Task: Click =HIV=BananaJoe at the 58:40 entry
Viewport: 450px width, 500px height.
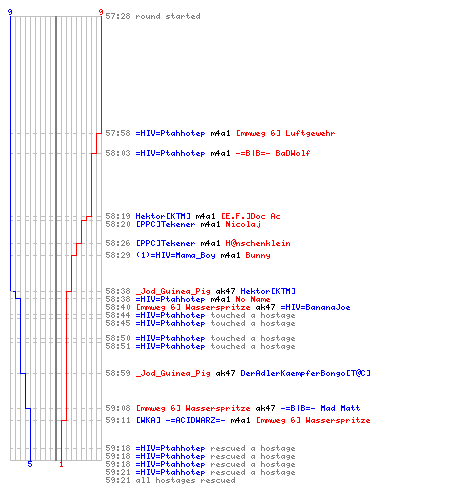Action: tap(315, 307)
